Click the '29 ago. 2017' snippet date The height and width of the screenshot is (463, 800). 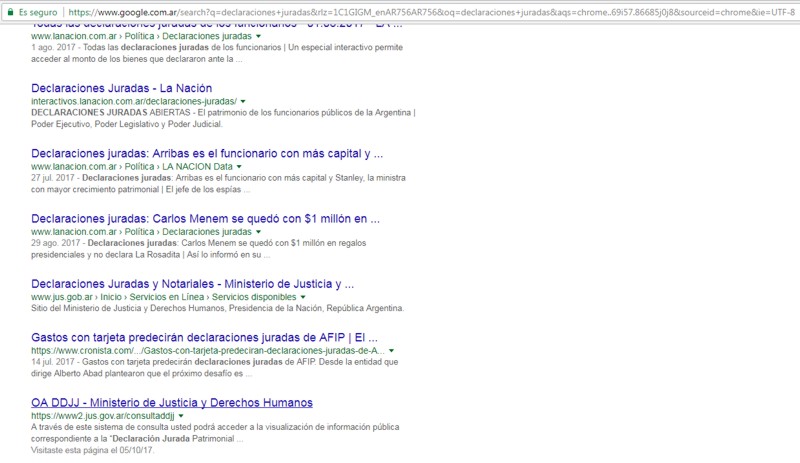(56, 243)
